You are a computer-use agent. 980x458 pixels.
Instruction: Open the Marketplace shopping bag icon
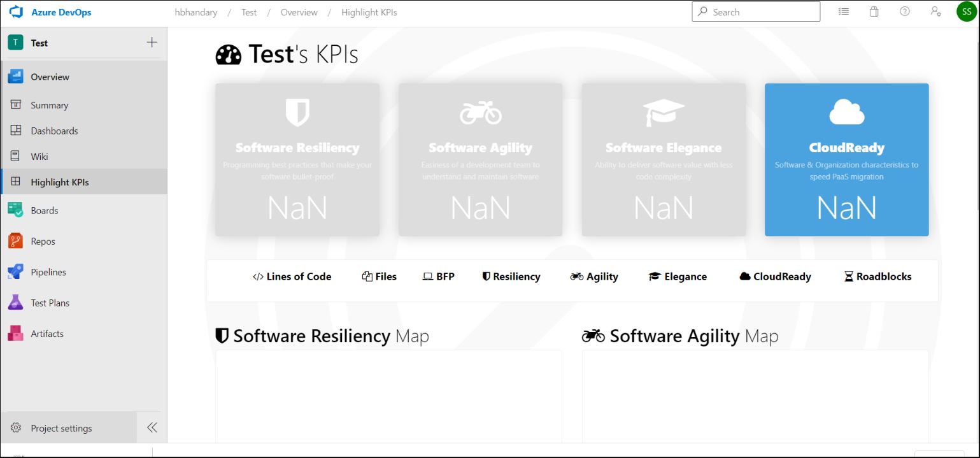click(x=874, y=11)
